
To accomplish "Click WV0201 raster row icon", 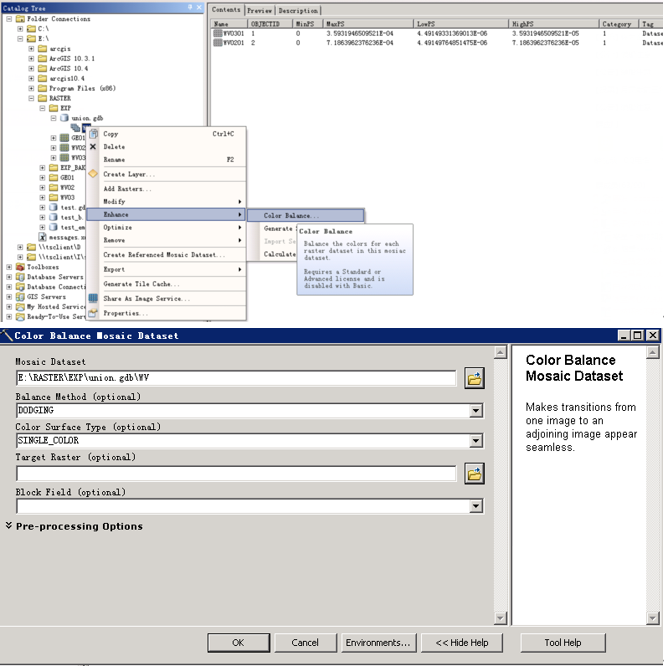I will [218, 42].
